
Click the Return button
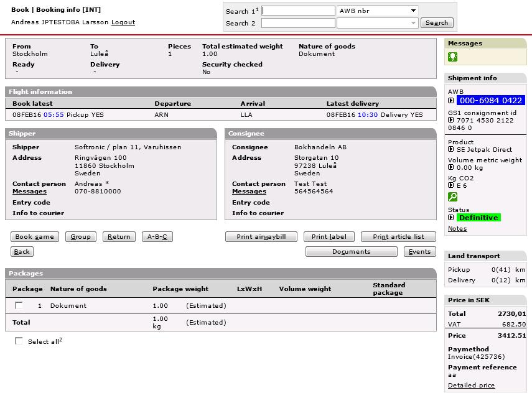click(x=119, y=237)
